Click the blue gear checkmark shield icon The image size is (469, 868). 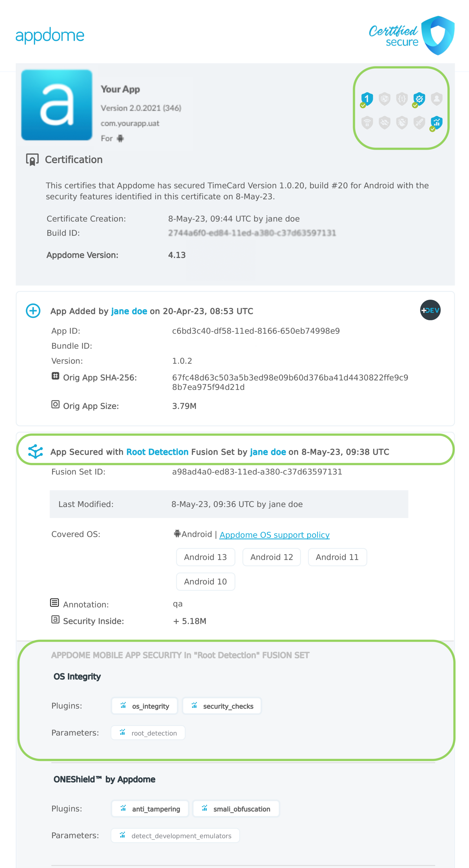419,99
